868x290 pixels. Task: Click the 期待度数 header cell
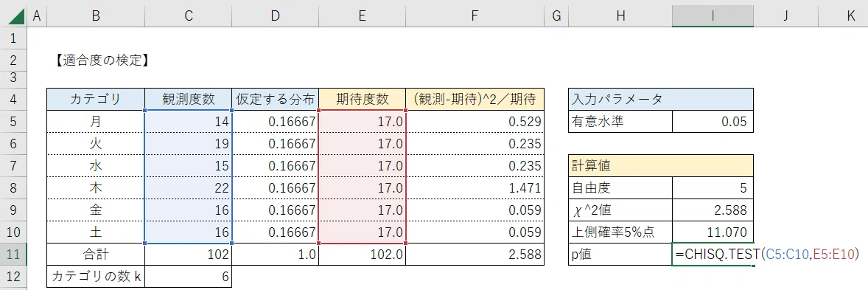pos(362,100)
